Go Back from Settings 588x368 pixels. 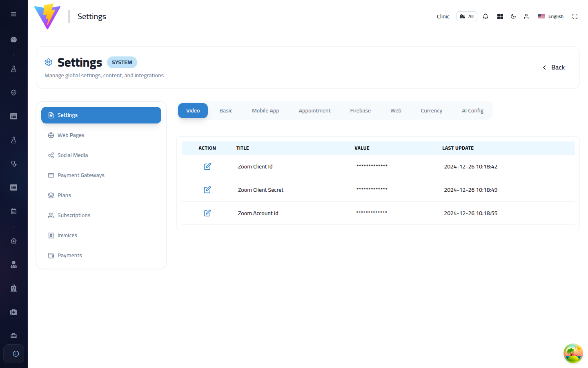pyautogui.click(x=554, y=67)
